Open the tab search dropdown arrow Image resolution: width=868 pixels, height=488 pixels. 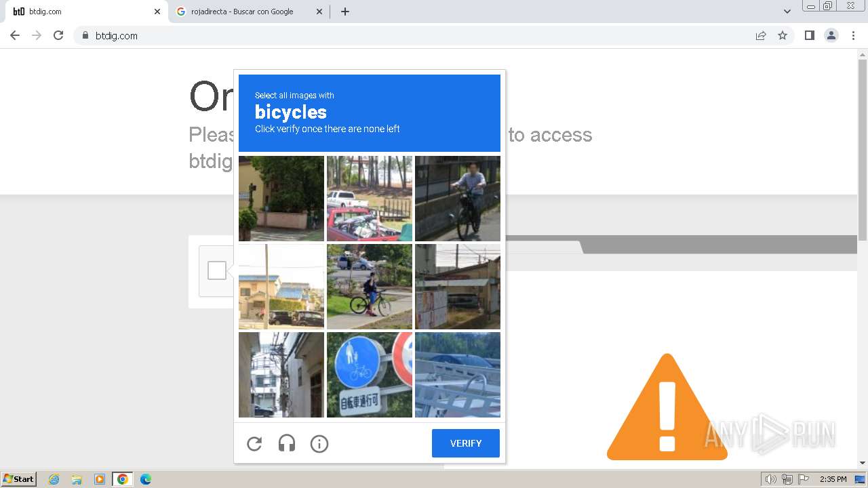[787, 12]
